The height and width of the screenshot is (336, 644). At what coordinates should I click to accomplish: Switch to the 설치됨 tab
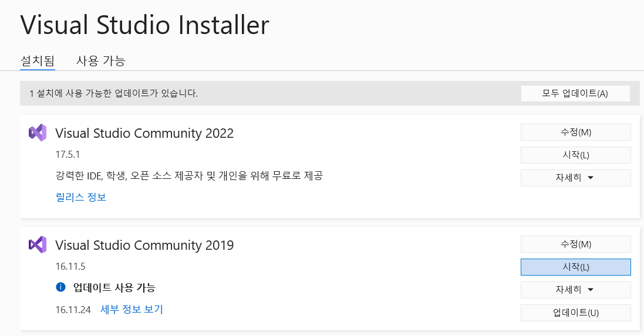pyautogui.click(x=38, y=61)
